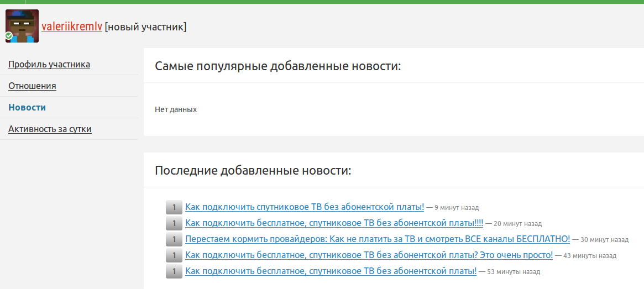Click the 'новый участник' status label
This screenshot has width=644, height=289.
[x=145, y=27]
